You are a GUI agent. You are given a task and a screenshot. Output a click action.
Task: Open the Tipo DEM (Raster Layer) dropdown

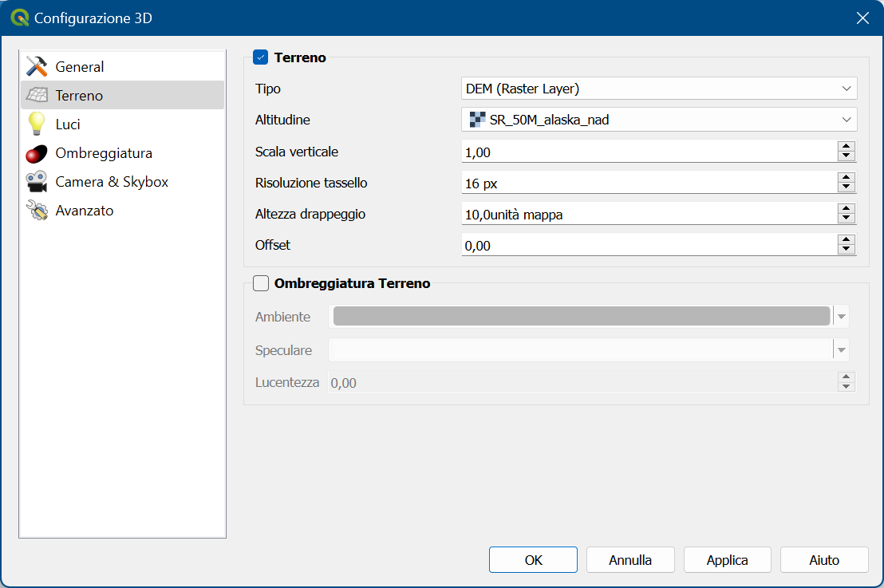[659, 89]
